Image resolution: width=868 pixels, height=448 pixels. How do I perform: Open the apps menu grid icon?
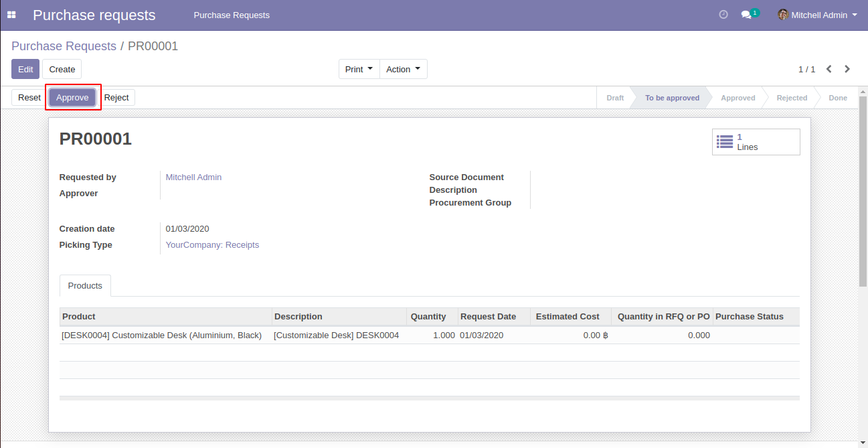click(11, 14)
